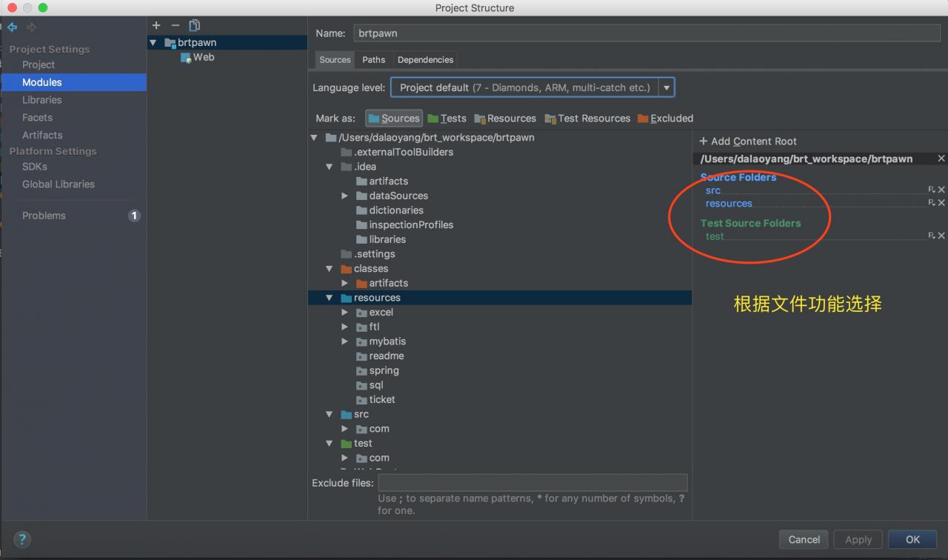Click the copy module icon
This screenshot has height=560, width=948.
pos(195,25)
